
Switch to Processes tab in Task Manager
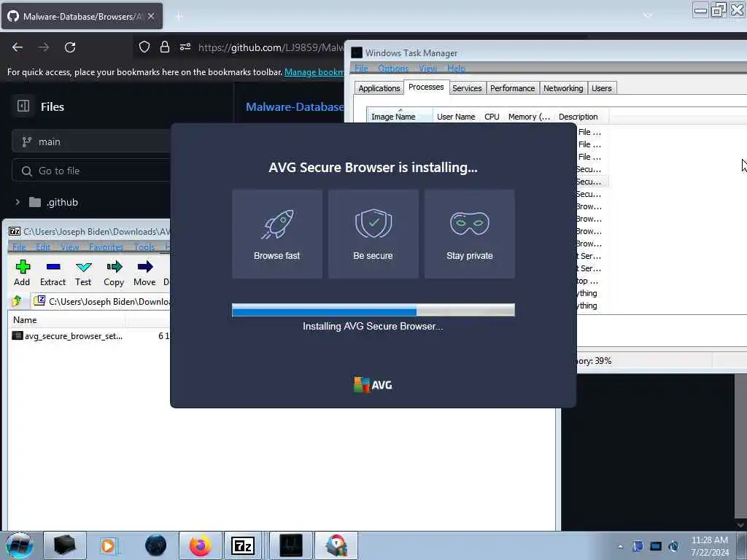[x=426, y=87]
